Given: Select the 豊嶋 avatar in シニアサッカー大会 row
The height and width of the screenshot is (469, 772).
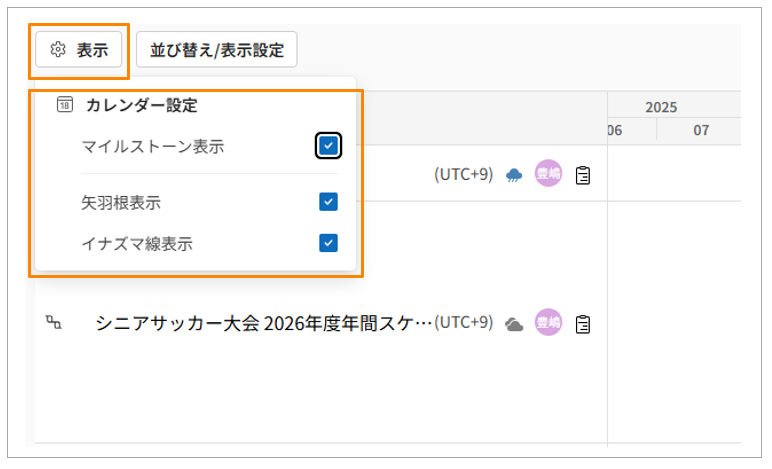Looking at the screenshot, I should click(x=548, y=322).
